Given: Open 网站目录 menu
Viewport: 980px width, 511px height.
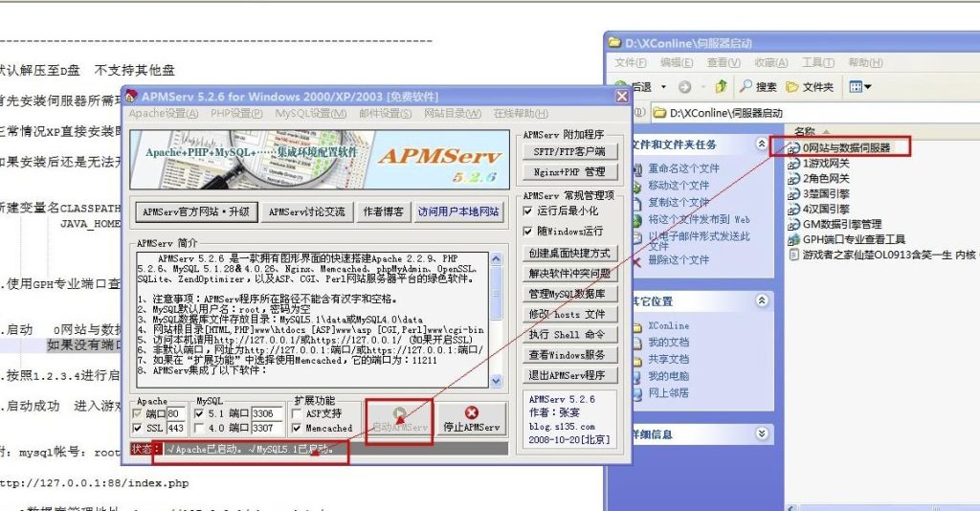Looking at the screenshot, I should [453, 113].
